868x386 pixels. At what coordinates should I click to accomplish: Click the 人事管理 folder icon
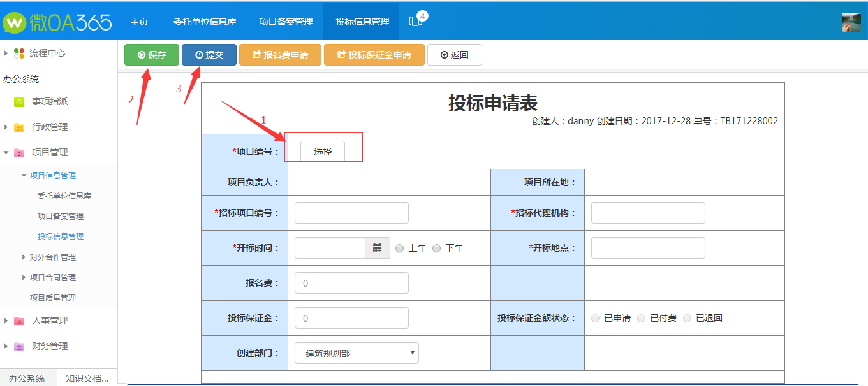pyautogui.click(x=19, y=321)
